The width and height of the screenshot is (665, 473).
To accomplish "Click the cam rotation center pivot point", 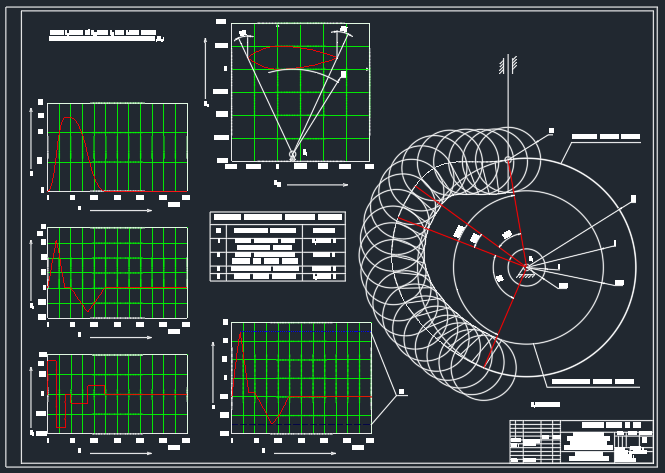I will (x=526, y=267).
